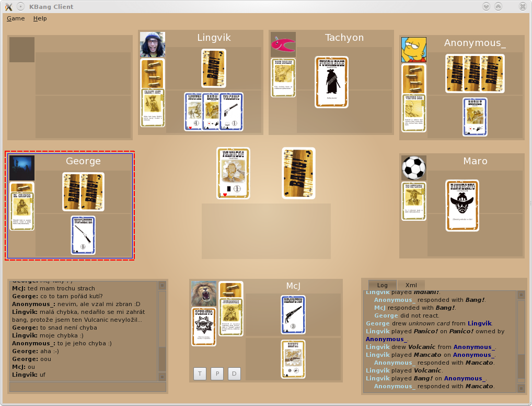
Task: Select the Bang! card in McJ's hand
Action: [x=293, y=359]
